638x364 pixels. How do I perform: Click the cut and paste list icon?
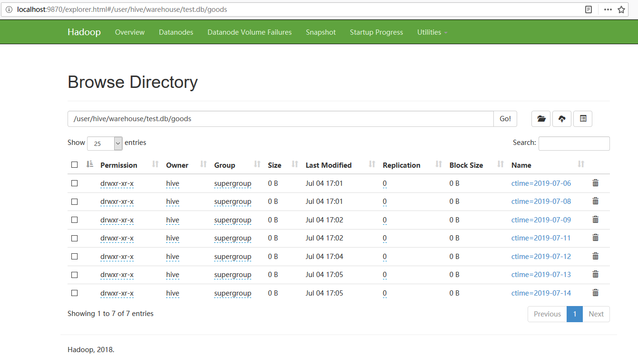(x=583, y=119)
